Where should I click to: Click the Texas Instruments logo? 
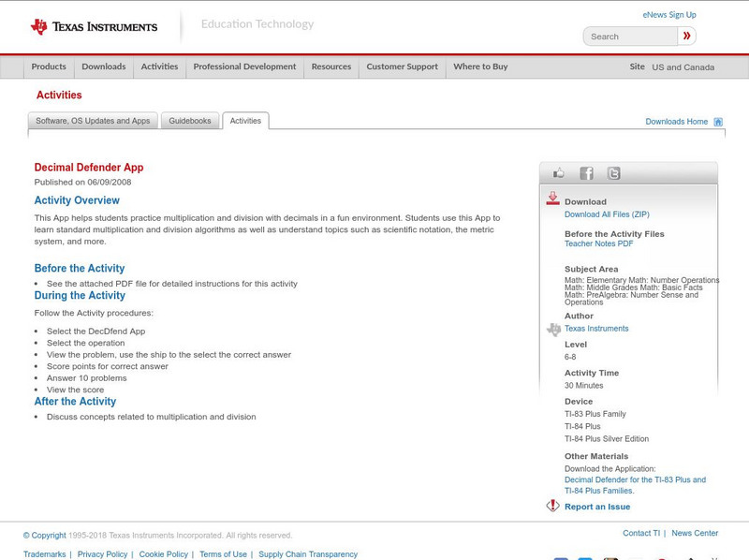(x=95, y=27)
